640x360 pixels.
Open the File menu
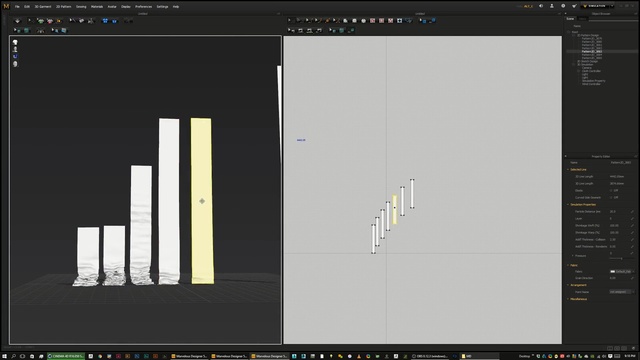click(x=17, y=7)
